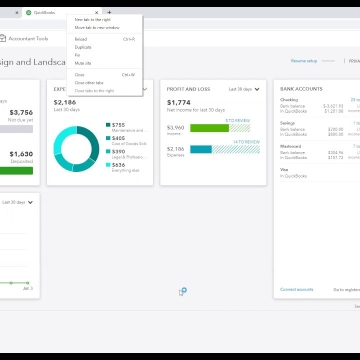
Task: Click the Connect accounts link
Action: tap(297, 289)
